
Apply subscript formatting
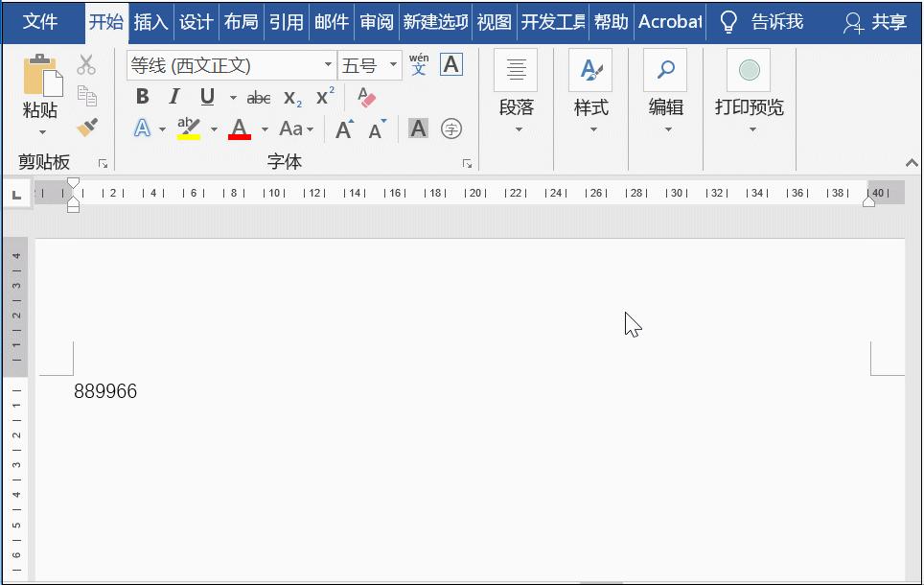[x=290, y=98]
